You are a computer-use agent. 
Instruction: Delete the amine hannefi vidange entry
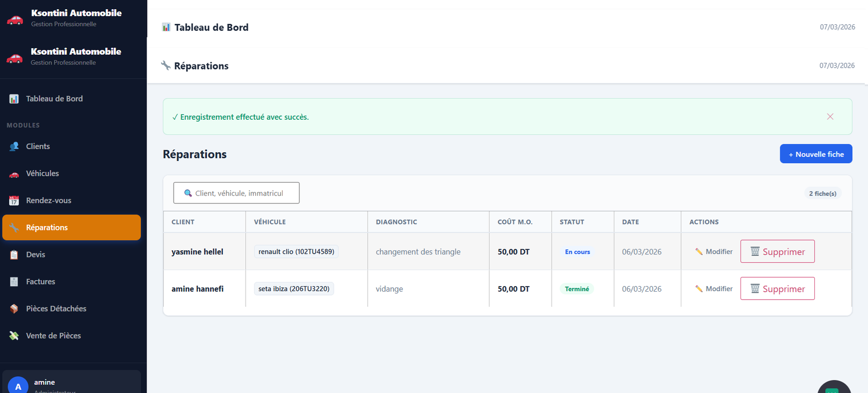(777, 289)
